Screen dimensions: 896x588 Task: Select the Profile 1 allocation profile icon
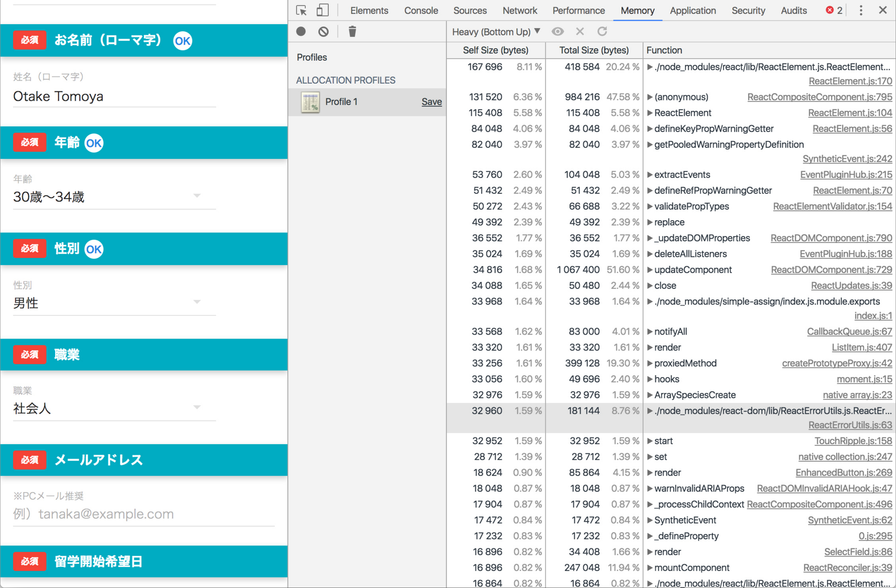(310, 102)
